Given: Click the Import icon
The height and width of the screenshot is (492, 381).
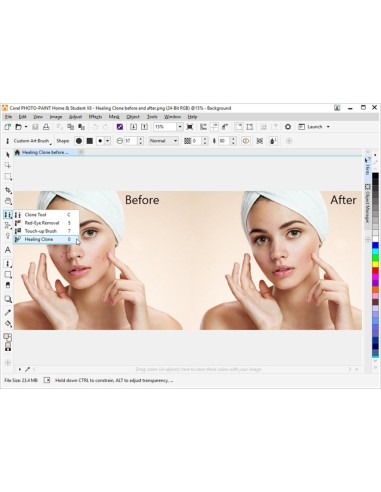Looking at the screenshot, I should [133, 127].
